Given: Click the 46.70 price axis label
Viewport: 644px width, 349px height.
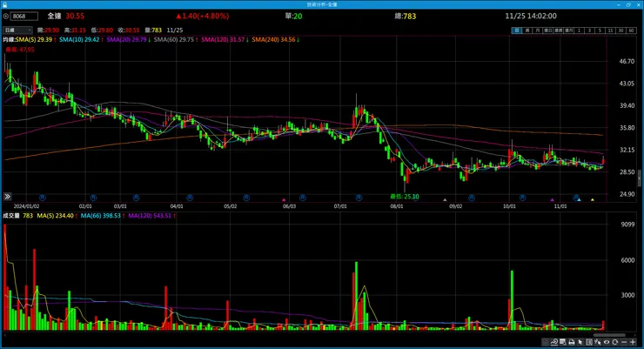Looking at the screenshot, I should 627,62.
